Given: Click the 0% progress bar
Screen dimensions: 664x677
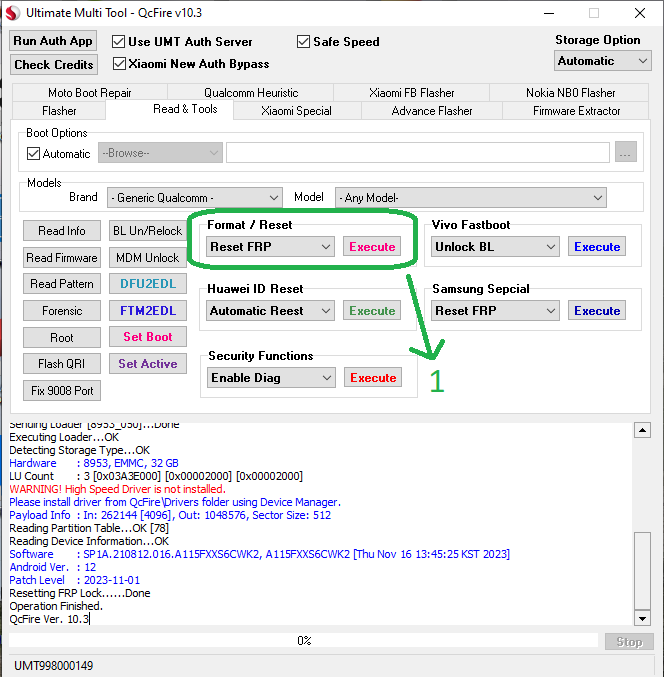Looking at the screenshot, I should click(304, 640).
